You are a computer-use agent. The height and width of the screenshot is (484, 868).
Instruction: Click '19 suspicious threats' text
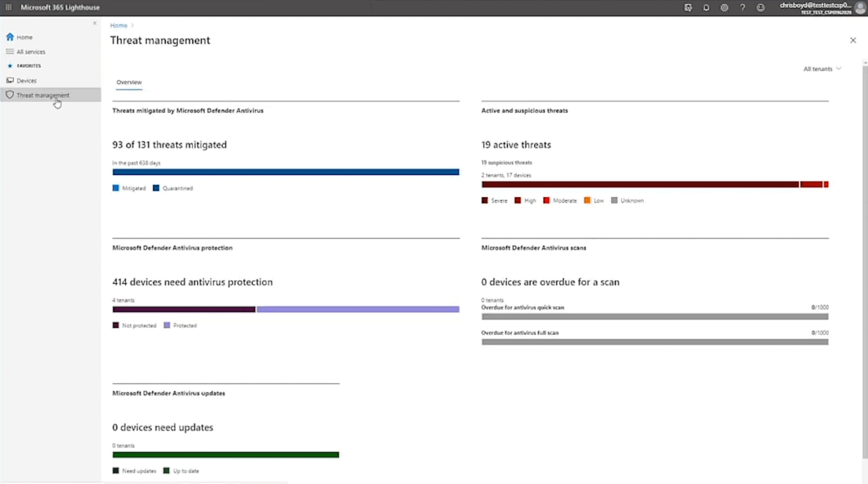pyautogui.click(x=507, y=162)
